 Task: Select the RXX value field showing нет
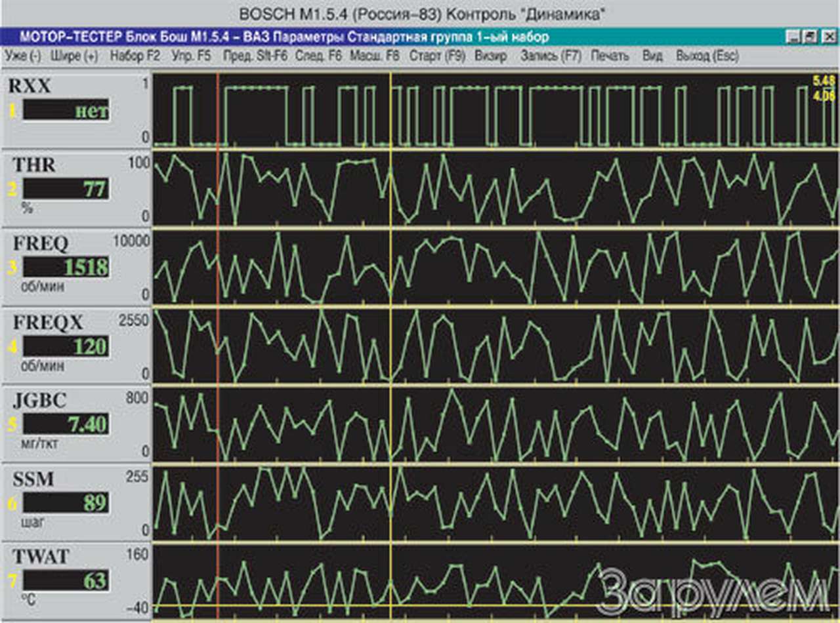(x=66, y=110)
